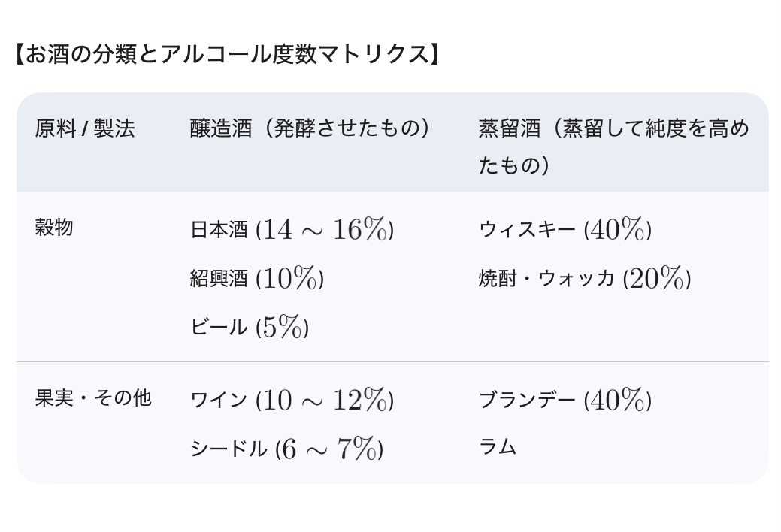
Task: Click the 果実・その他 row label
Action: click(93, 397)
